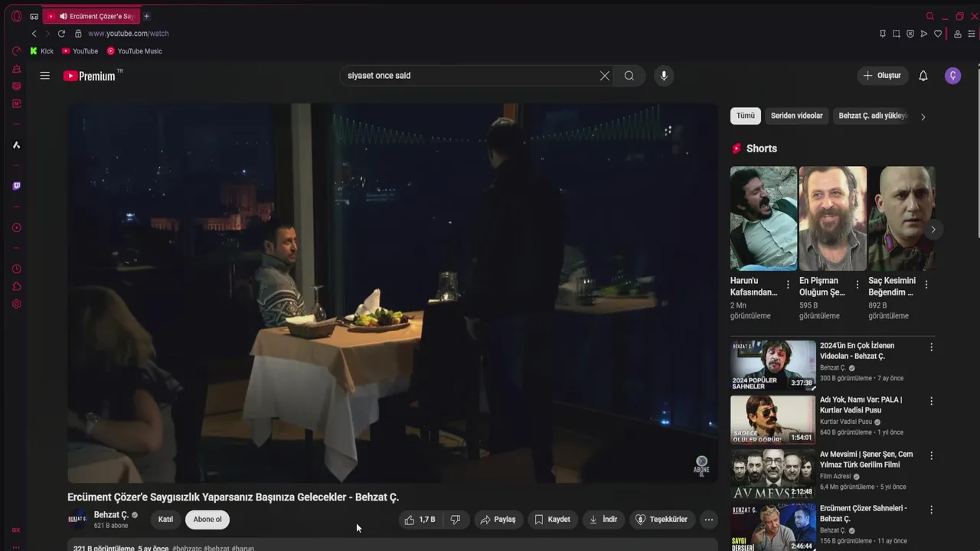Open options for the short En Pişman Oluğum
The image size is (980, 551).
pos(857,285)
